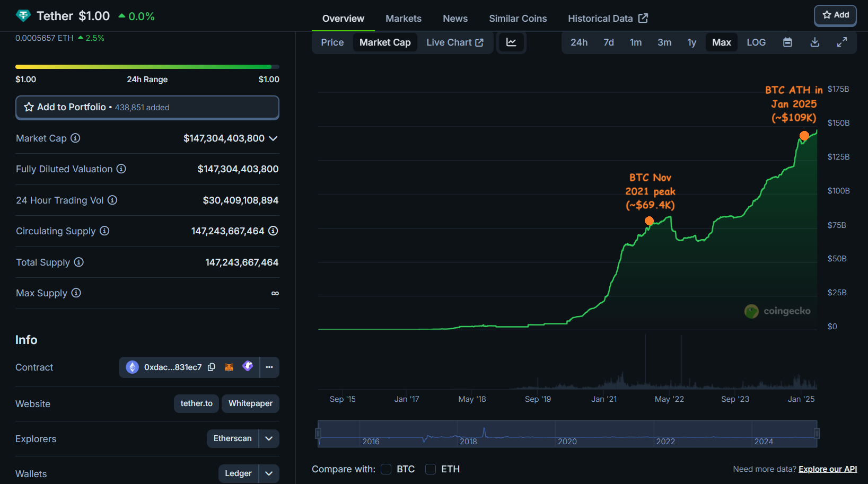Open the Similar Coins tab

coord(518,19)
